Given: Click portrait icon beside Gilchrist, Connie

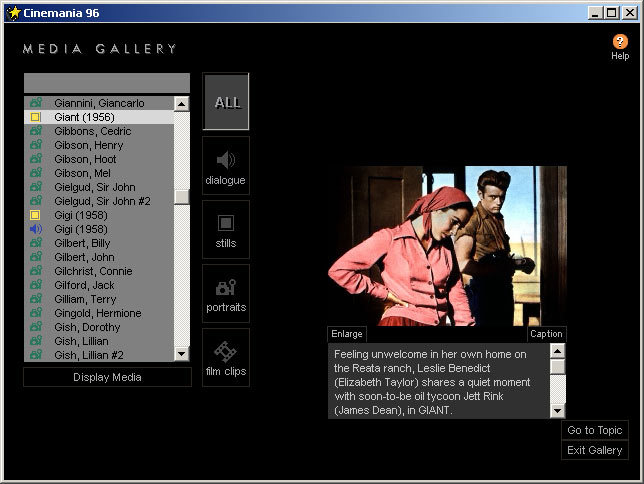Looking at the screenshot, I should coord(36,271).
